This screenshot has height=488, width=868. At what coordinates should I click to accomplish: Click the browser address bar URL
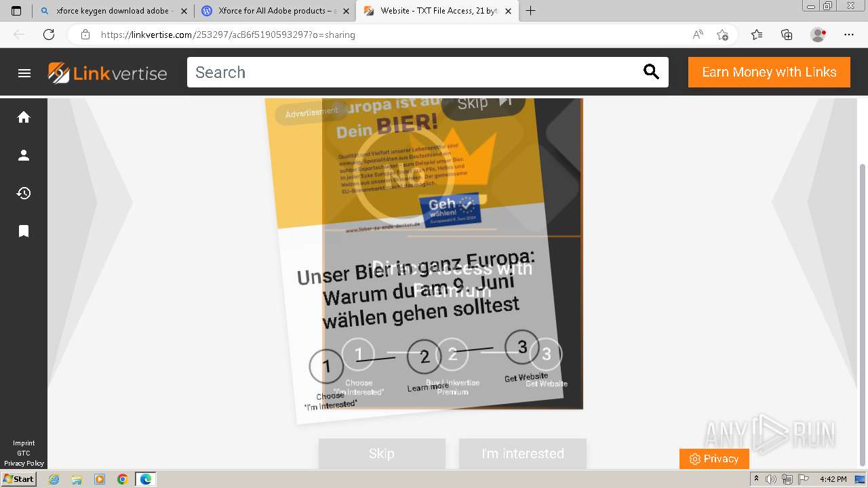coord(228,35)
